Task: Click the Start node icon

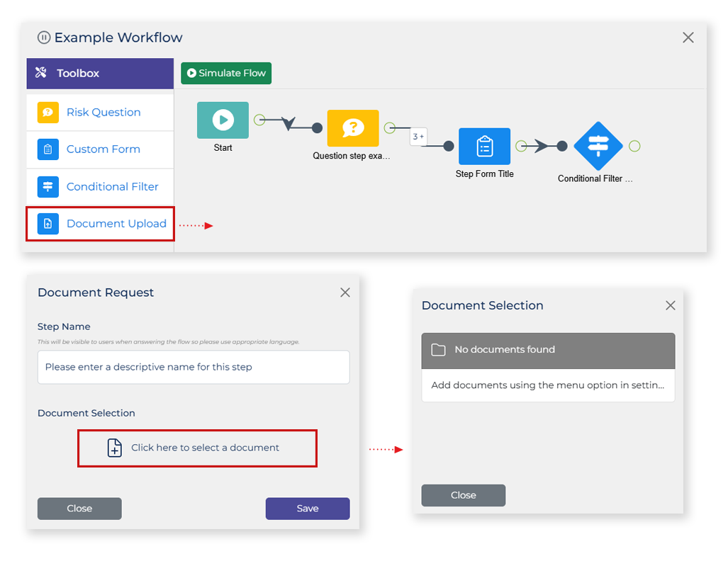Action: click(x=223, y=120)
